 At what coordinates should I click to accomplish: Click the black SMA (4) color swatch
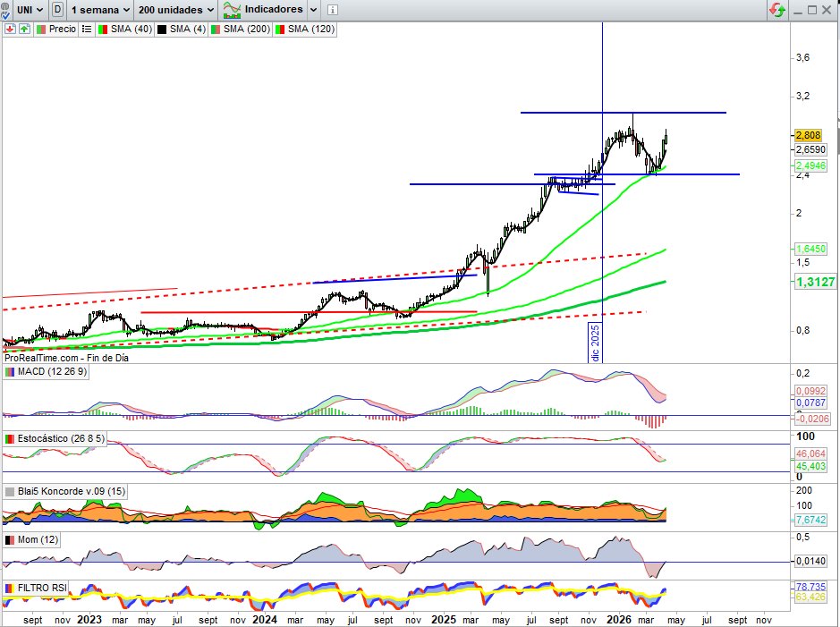click(x=162, y=29)
